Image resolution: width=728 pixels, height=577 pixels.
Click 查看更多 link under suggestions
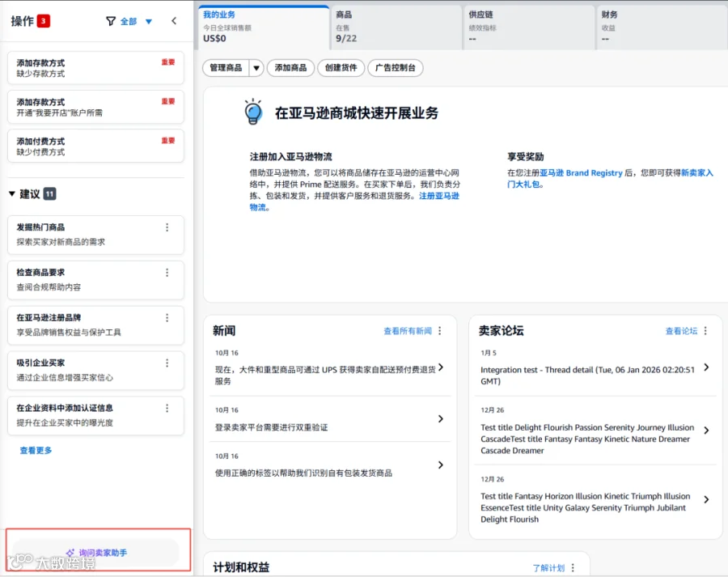click(36, 450)
